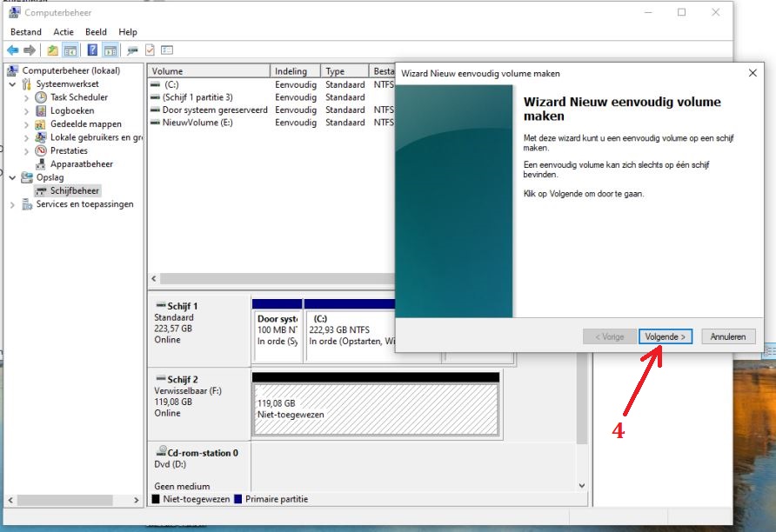Select Schijfbeheer in the tree
This screenshot has width=776, height=532.
tap(75, 190)
